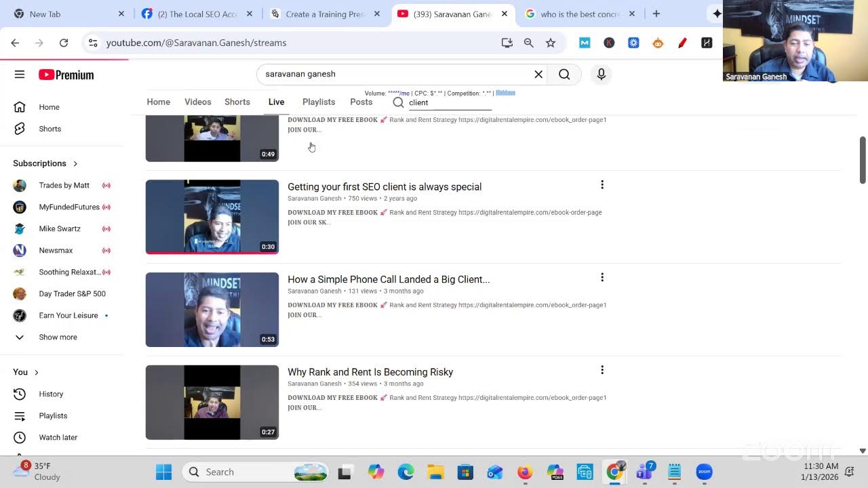The width and height of the screenshot is (868, 488).
Task: Open more options for Simple Phone Call video
Action: click(x=601, y=277)
